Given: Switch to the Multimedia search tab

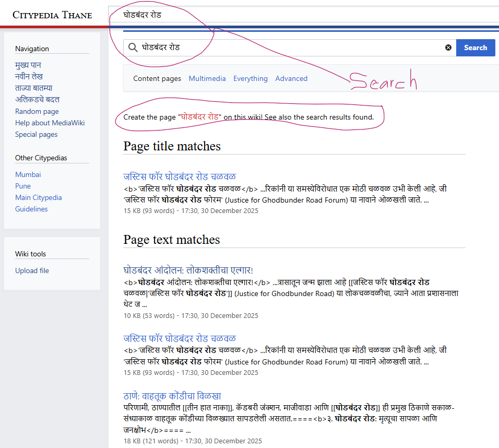Looking at the screenshot, I should coord(207,78).
